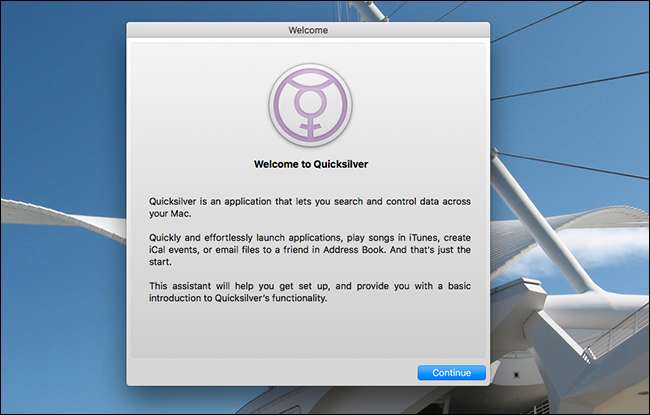Image resolution: width=650 pixels, height=415 pixels.
Task: Click the Welcome window title bar
Action: click(308, 30)
